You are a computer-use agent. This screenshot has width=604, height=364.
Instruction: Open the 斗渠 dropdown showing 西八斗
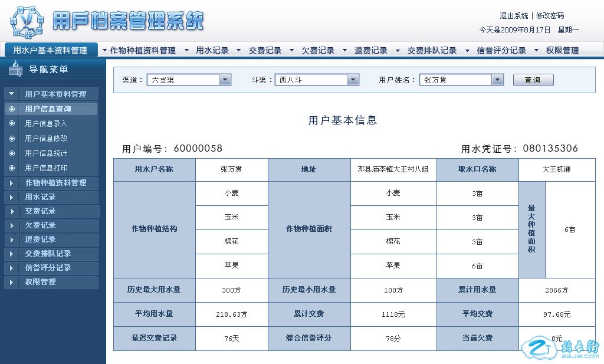click(x=353, y=80)
